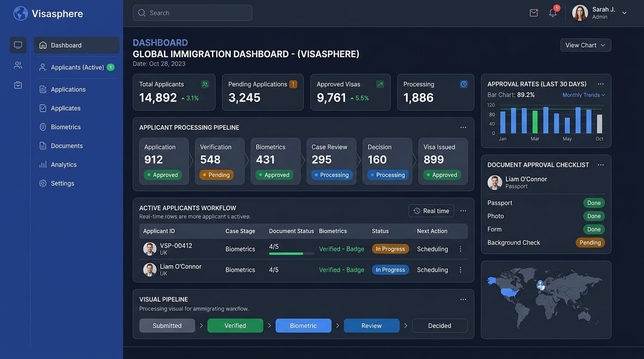Click the Real time button
Screen dimensions: 644x359
pos(432,211)
